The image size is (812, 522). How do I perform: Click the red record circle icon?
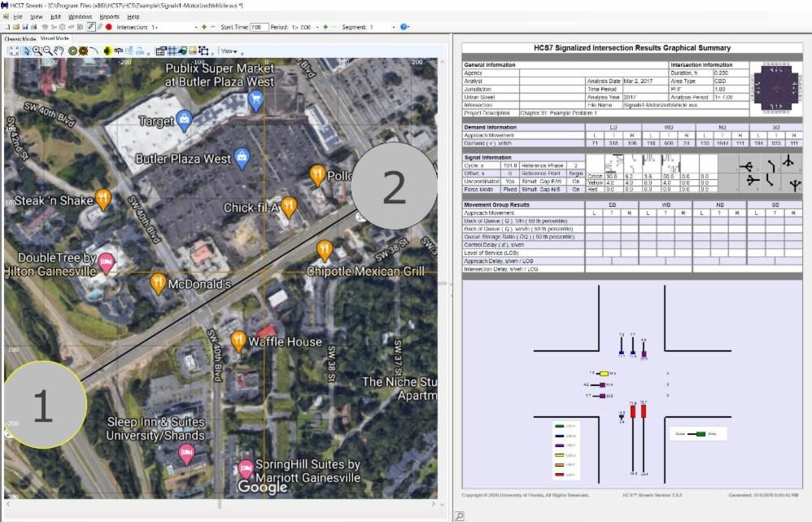pos(108,27)
